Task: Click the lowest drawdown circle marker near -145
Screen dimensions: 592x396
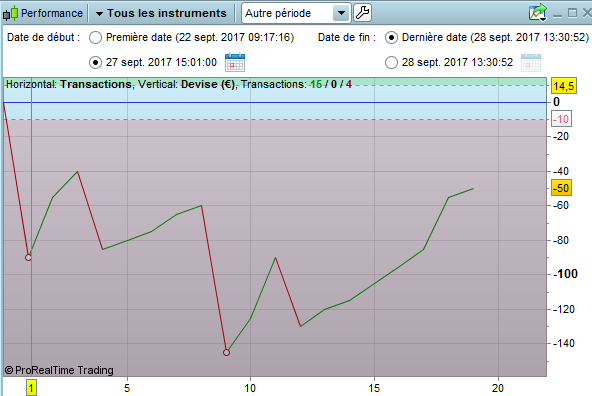Action: (x=226, y=352)
